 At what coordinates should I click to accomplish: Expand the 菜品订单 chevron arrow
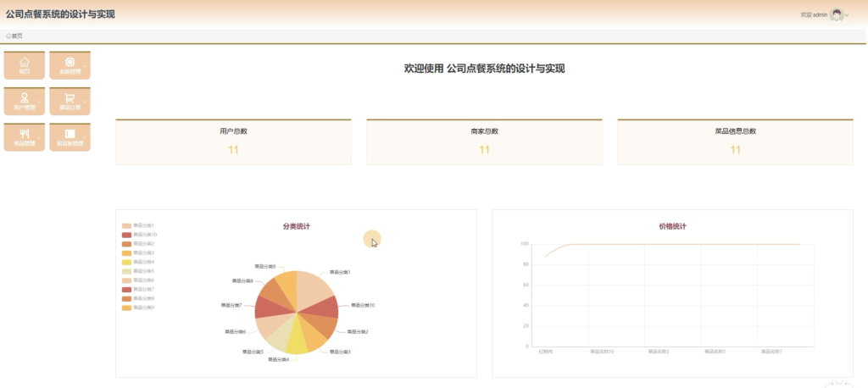tap(85, 102)
